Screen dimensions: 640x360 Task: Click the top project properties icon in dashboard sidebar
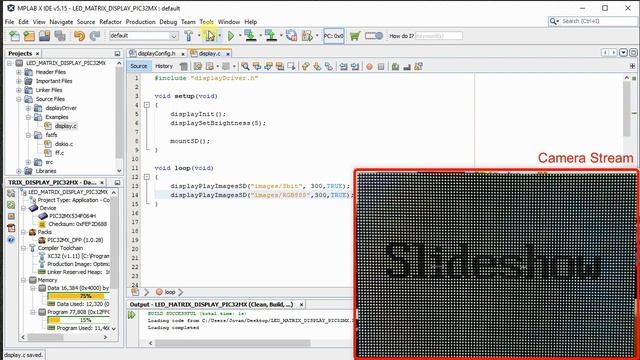11,193
